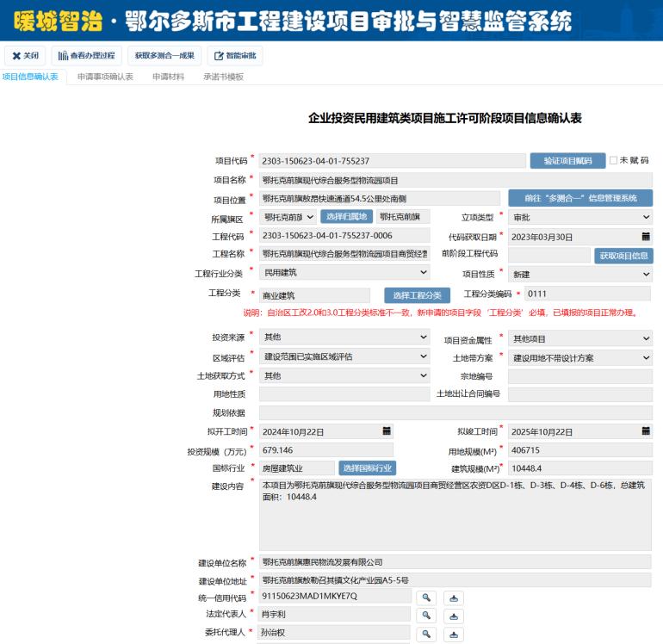The image size is (663, 644).
Task: Click search icon beside 统一信用代码 field
Action: tap(427, 597)
